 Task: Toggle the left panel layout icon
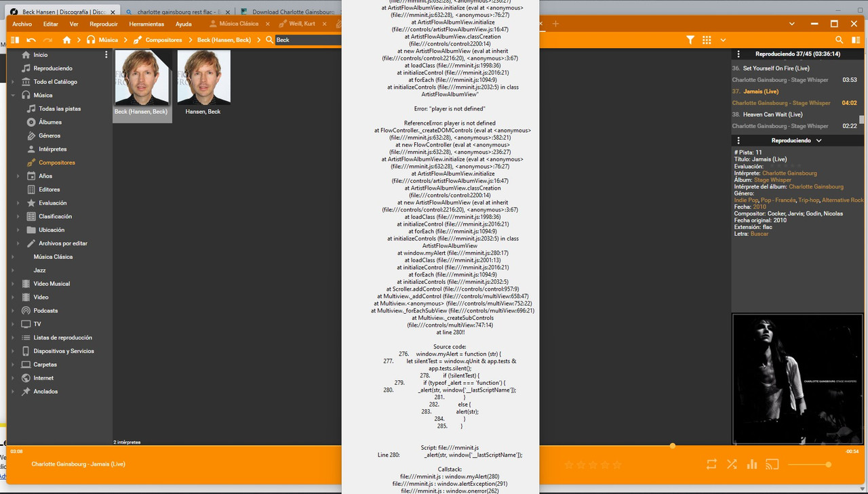pos(15,40)
